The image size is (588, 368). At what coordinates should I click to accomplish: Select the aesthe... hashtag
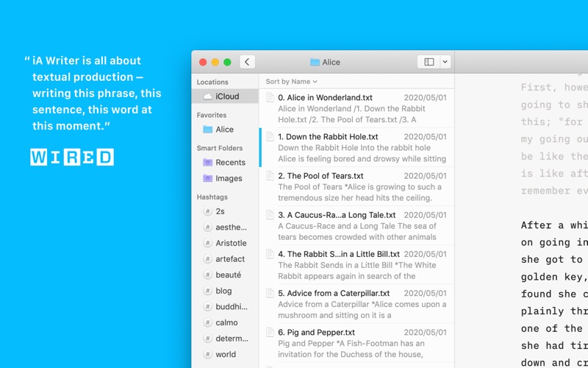pos(225,227)
